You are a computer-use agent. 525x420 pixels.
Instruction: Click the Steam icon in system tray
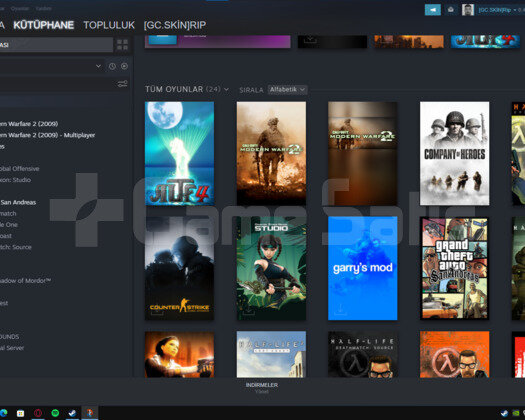[x=505, y=413]
